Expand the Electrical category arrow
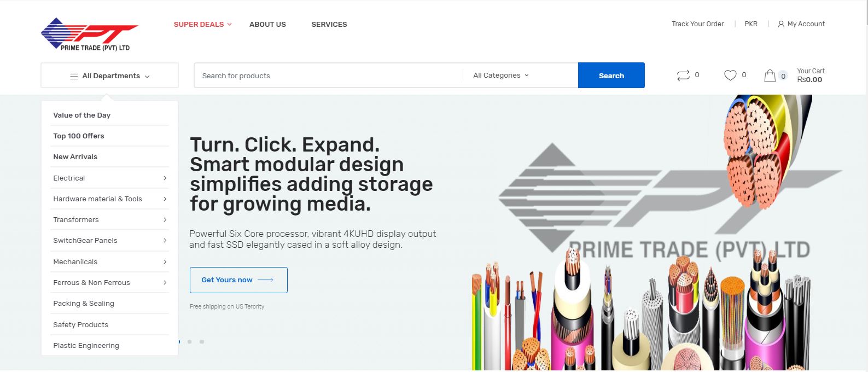 coord(165,178)
